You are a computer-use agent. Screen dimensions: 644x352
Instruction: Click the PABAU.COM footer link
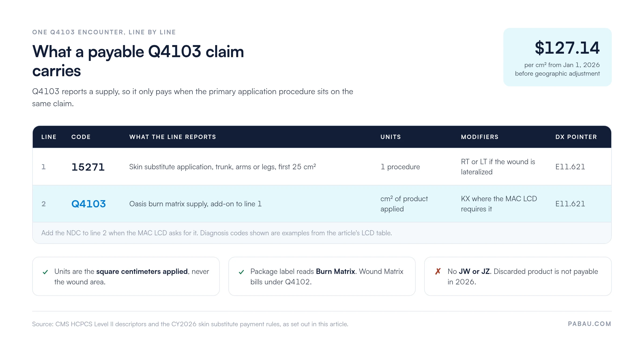(590, 324)
